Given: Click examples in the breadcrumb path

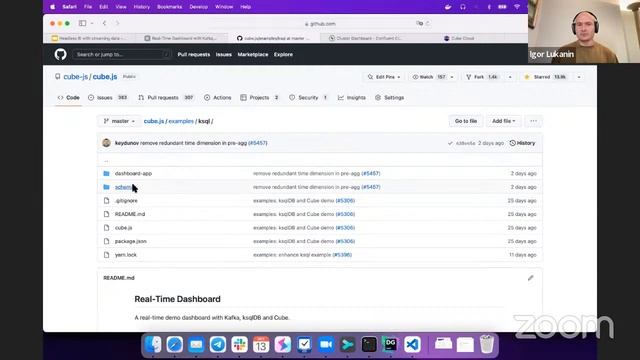Looking at the screenshot, I should click(181, 121).
